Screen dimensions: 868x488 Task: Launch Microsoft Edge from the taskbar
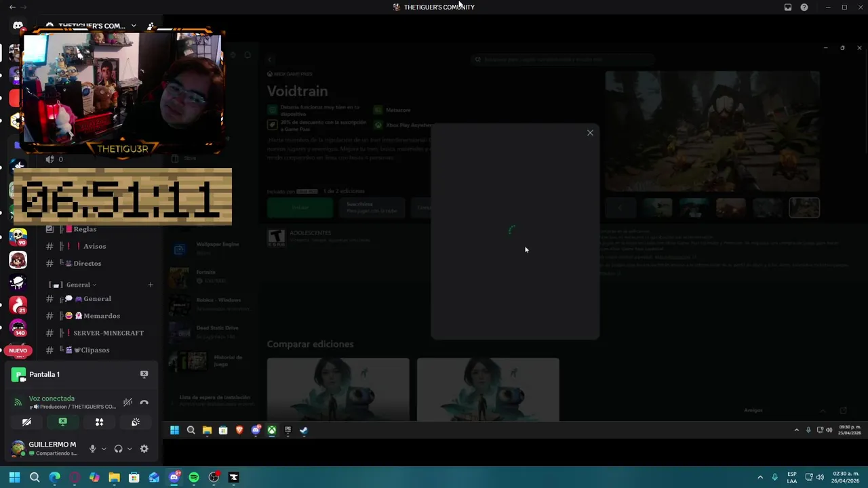pos(54,477)
